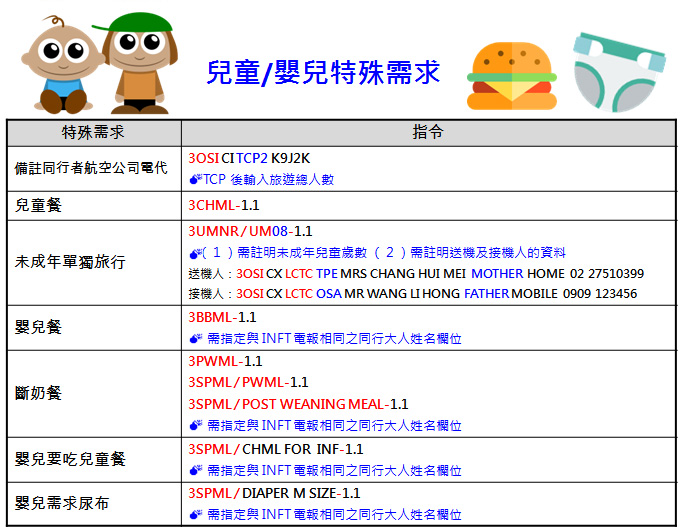
Task: Click the 接機人 line with MR WANG LI HONG
Action: 412,294
